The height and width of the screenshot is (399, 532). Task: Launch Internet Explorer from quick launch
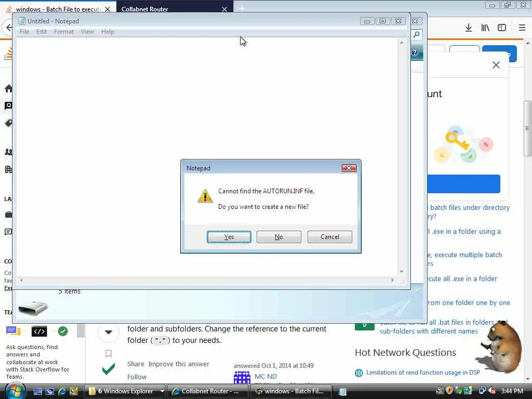pos(62,391)
